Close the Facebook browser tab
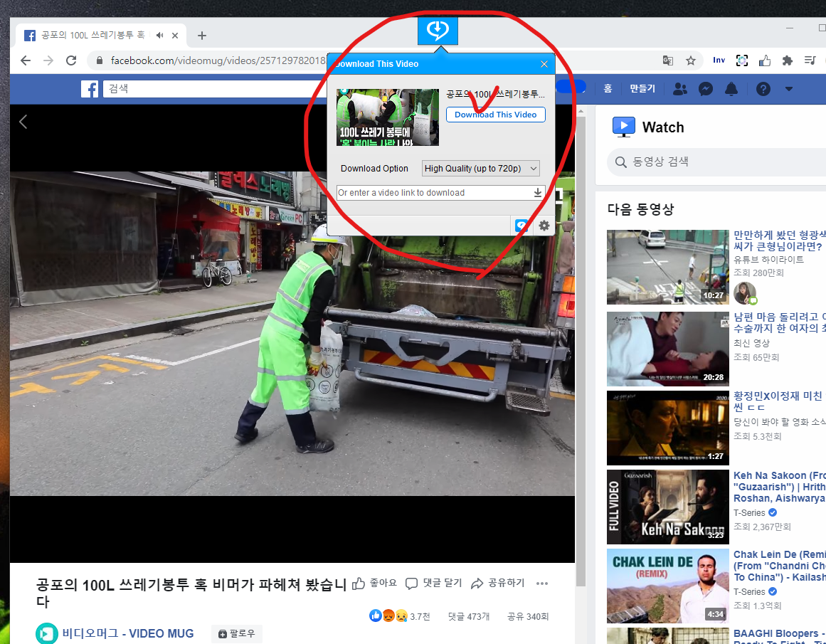 [x=175, y=36]
